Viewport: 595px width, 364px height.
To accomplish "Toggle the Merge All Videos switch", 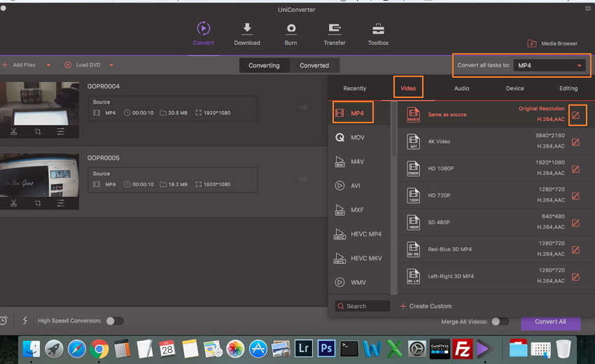I will [x=500, y=321].
